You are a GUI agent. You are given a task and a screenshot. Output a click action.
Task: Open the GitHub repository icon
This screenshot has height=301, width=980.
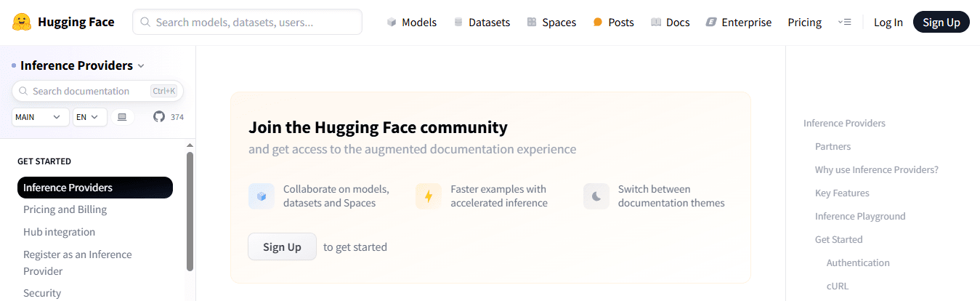pos(159,116)
